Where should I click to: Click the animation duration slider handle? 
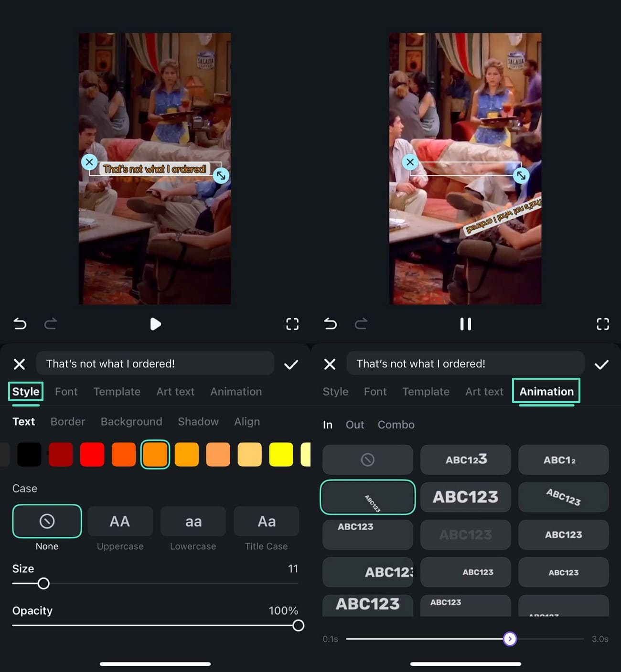tap(510, 639)
